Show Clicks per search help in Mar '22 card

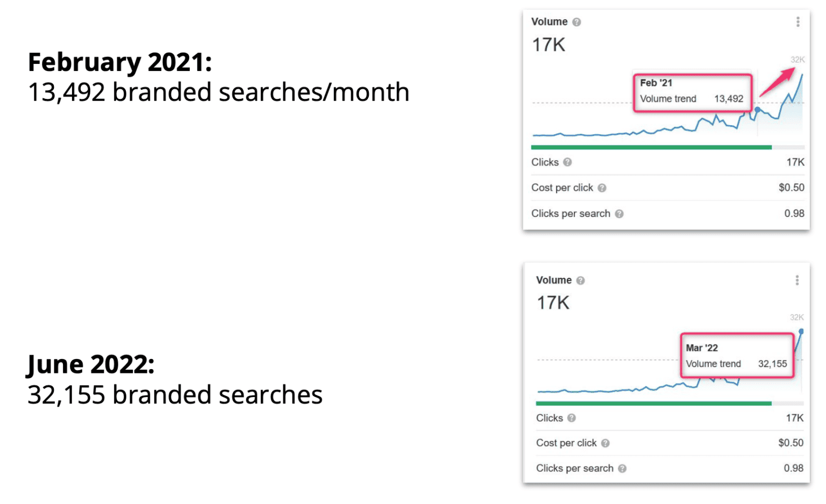[x=622, y=469]
